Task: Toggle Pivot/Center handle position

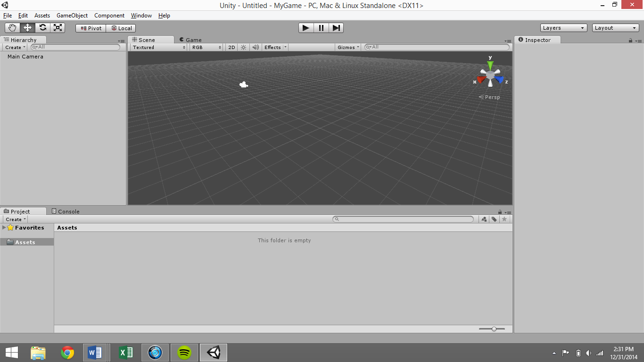Action: pyautogui.click(x=91, y=28)
